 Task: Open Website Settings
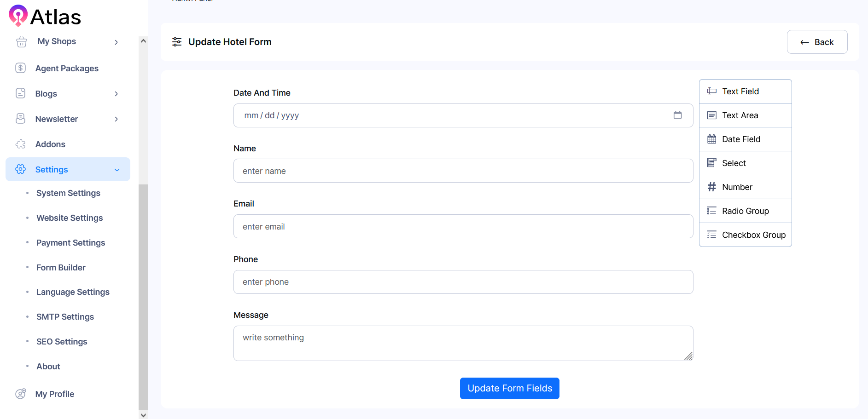click(x=70, y=218)
